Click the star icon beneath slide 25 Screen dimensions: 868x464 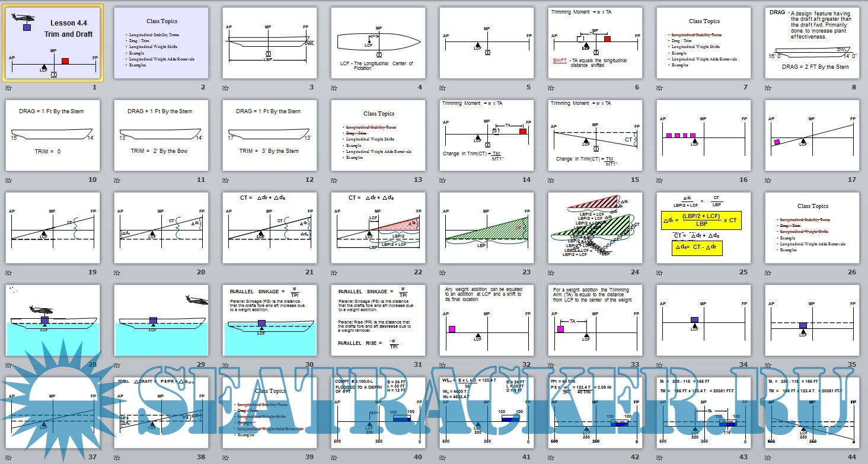[x=660, y=273]
